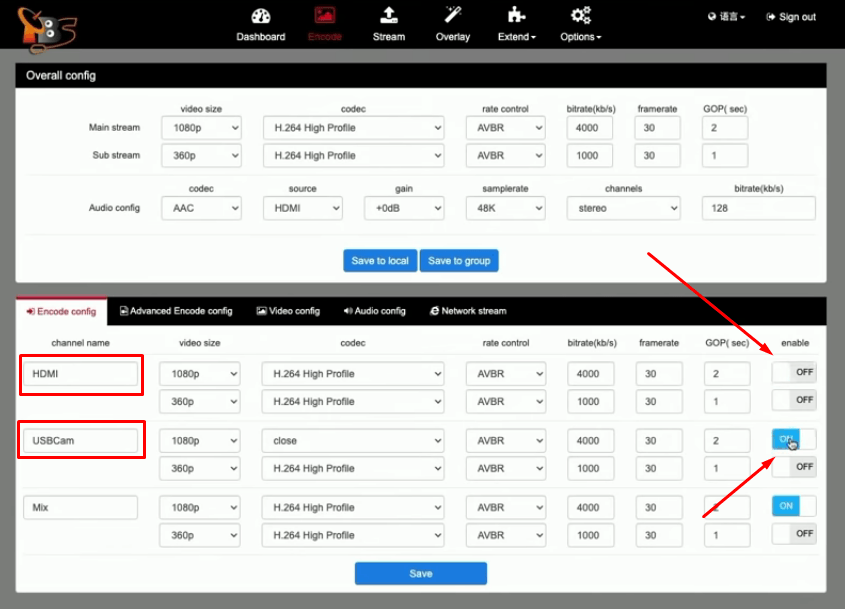Click Save to group button
This screenshot has width=845, height=609.
459,261
